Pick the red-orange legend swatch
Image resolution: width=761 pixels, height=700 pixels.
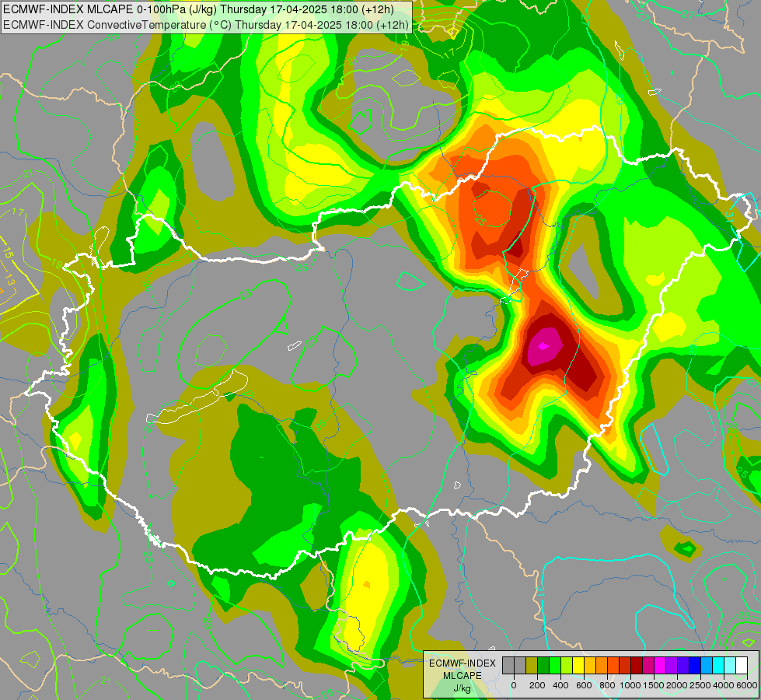click(x=613, y=665)
